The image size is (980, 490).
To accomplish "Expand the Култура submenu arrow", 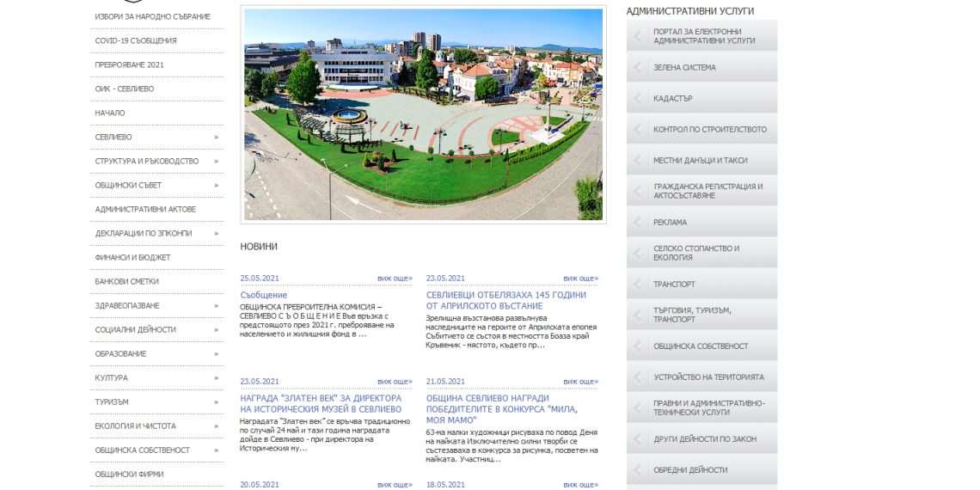I will coord(216,378).
